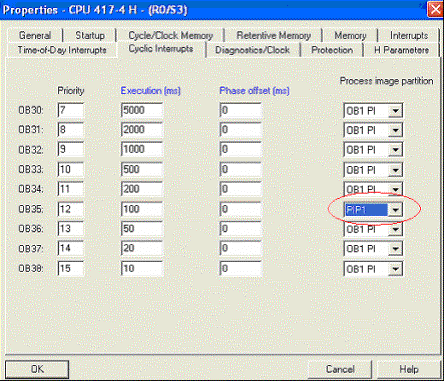444x381 pixels.
Task: Switch to the Protection tab
Action: (332, 50)
